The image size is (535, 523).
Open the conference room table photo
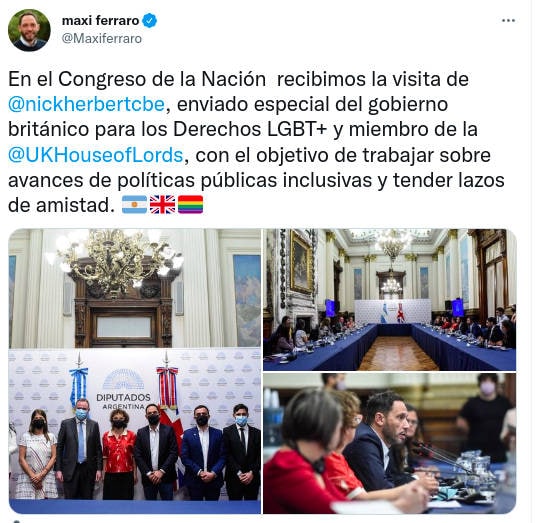[x=389, y=300]
